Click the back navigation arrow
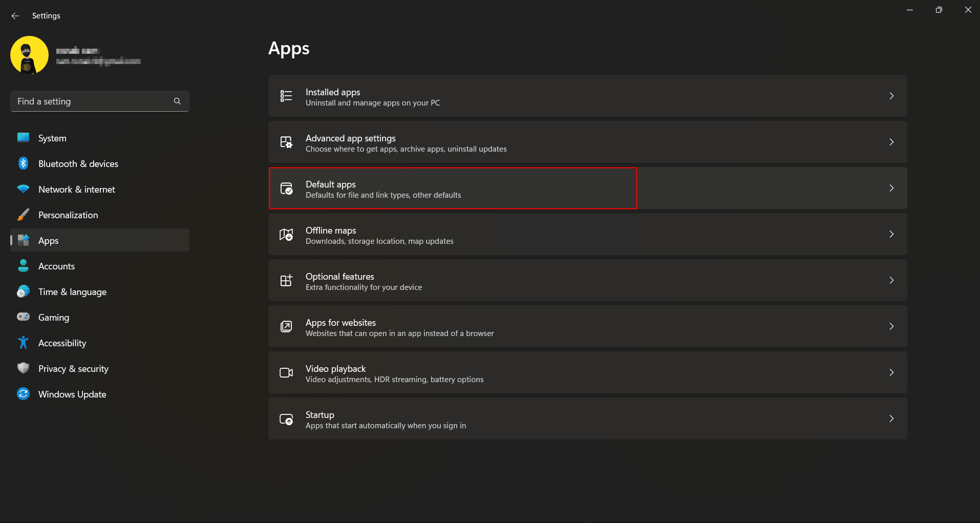Viewport: 980px width, 523px height. tap(15, 15)
